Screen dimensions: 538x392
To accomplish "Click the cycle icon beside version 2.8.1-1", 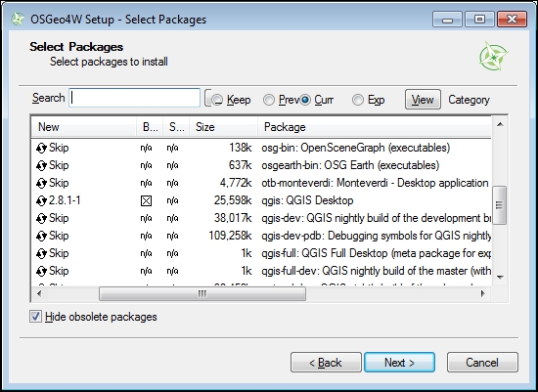I will point(41,200).
